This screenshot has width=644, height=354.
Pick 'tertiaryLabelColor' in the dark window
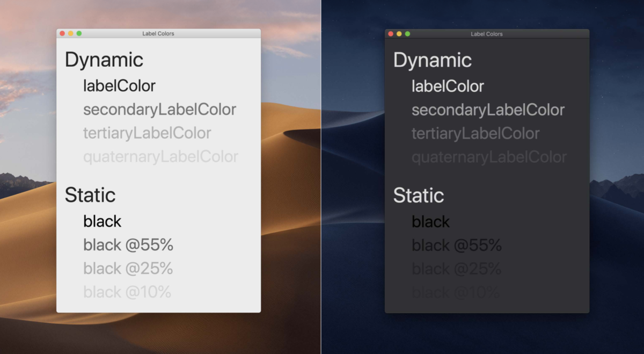click(475, 133)
